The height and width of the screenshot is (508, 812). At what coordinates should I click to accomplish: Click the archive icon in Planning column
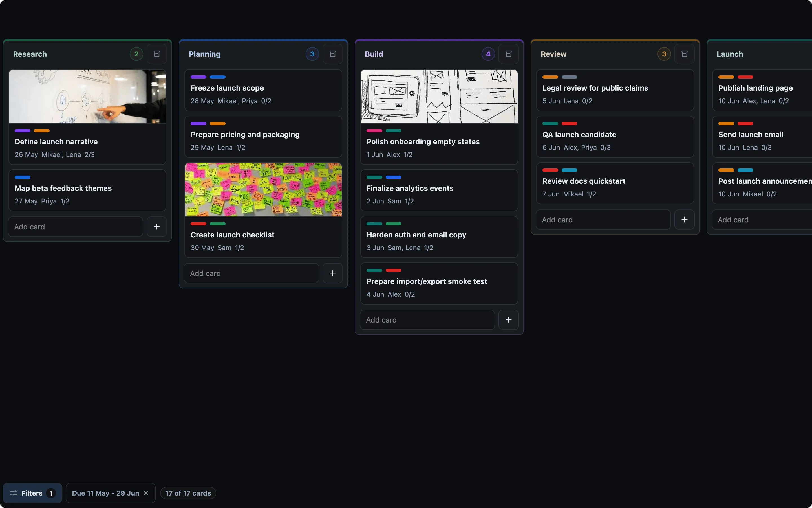tap(332, 54)
